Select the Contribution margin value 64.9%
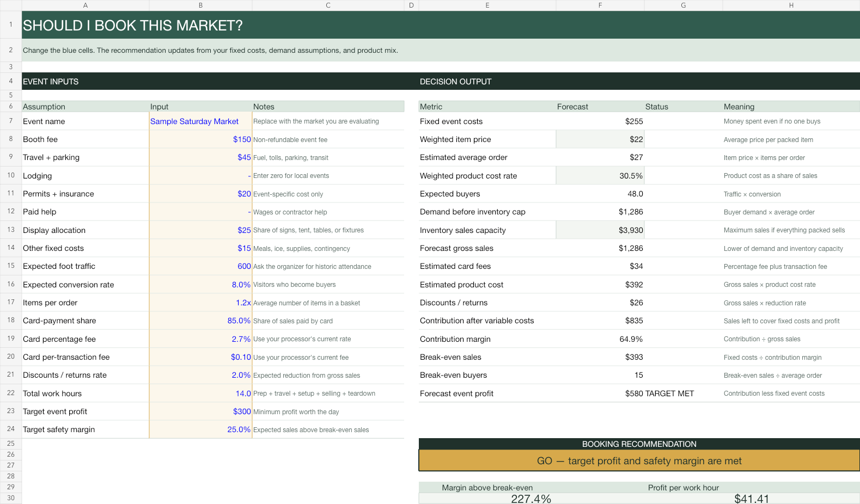The width and height of the screenshot is (860, 504). (600, 339)
